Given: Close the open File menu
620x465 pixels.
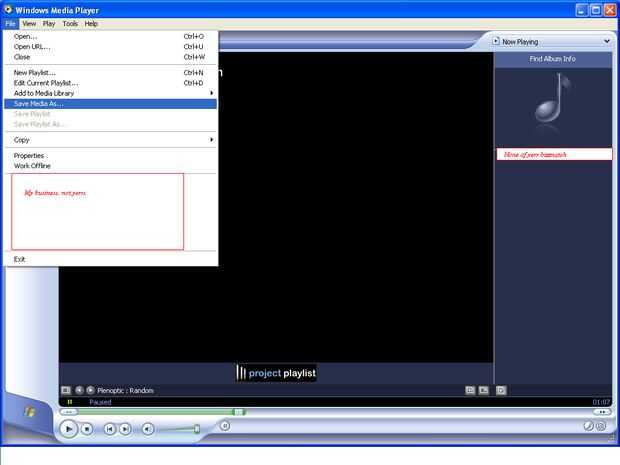Looking at the screenshot, I should coord(11,24).
